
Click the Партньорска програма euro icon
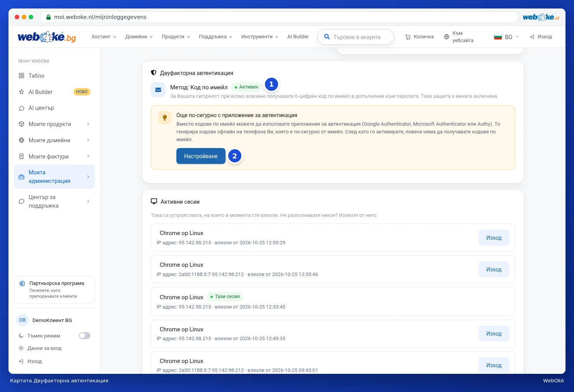click(x=22, y=283)
